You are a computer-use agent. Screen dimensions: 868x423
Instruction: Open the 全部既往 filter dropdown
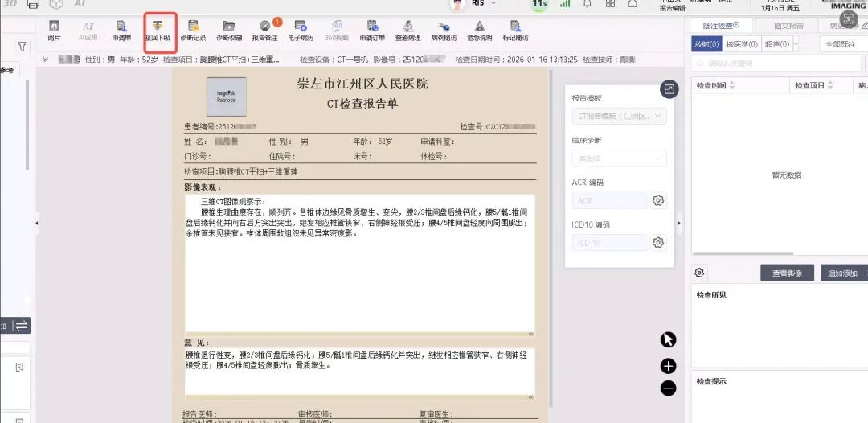[x=842, y=44]
